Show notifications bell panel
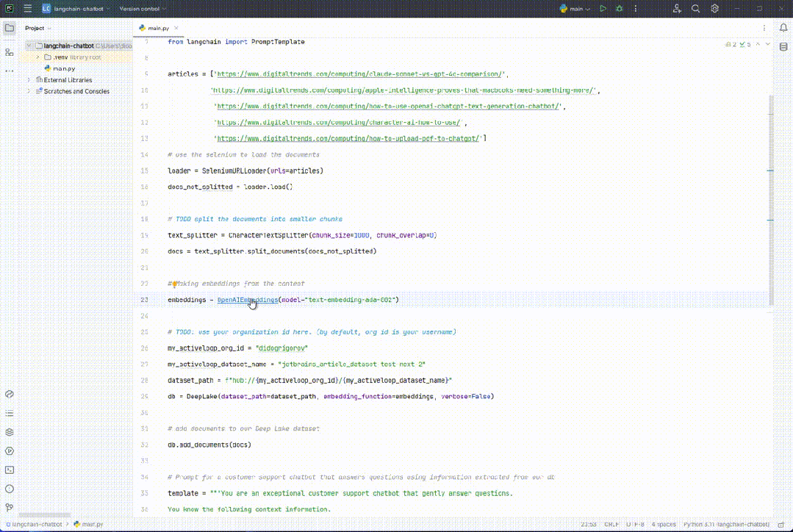793x532 pixels. pos(783,28)
